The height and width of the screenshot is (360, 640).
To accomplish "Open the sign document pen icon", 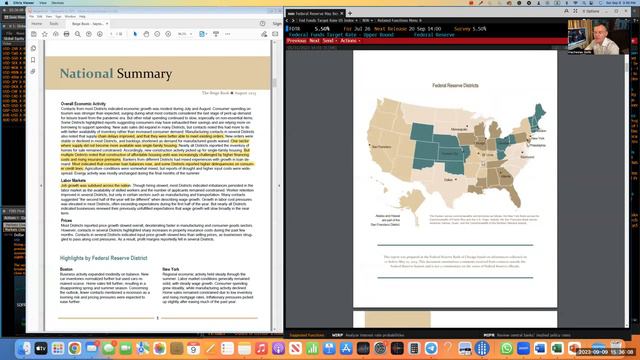I will point(264,34).
